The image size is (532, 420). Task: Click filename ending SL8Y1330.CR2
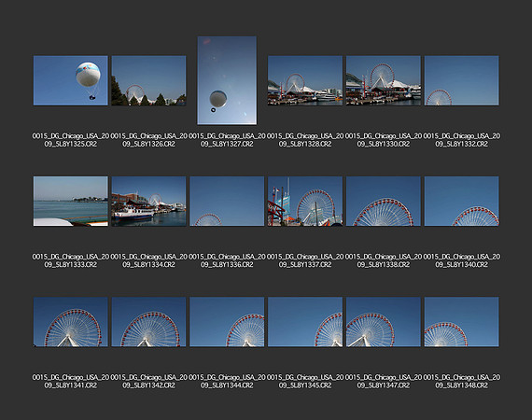384,140
